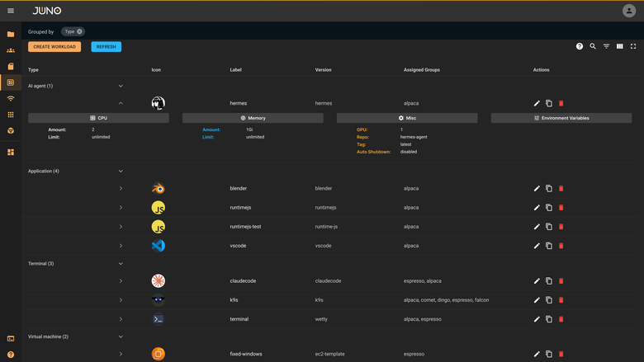Delete the fixed-windows workload
Viewport: 644px width, 362px height.
561,354
